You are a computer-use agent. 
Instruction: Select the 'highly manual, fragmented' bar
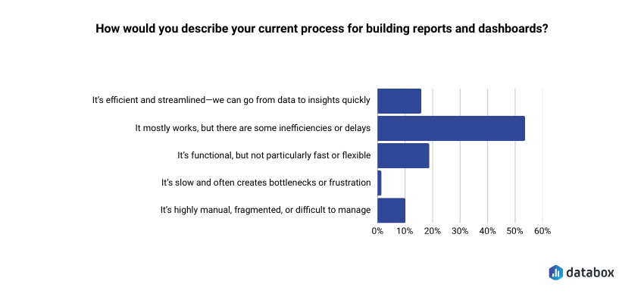tap(391, 210)
